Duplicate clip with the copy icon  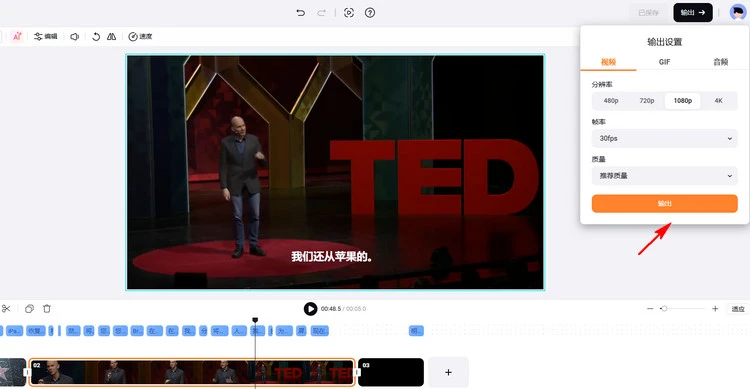click(29, 309)
